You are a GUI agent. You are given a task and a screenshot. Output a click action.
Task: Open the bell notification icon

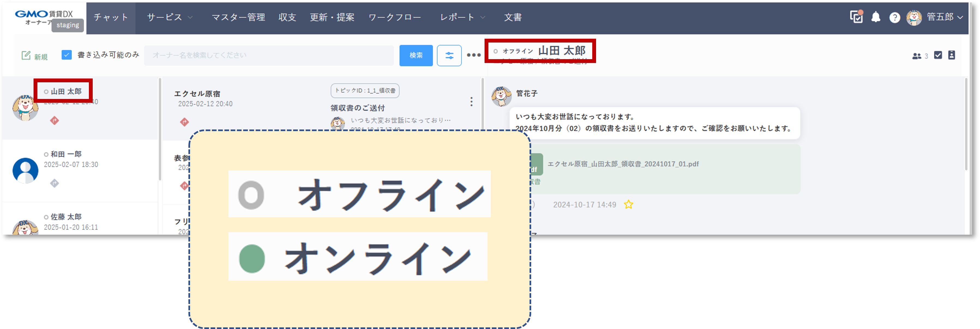(x=876, y=17)
